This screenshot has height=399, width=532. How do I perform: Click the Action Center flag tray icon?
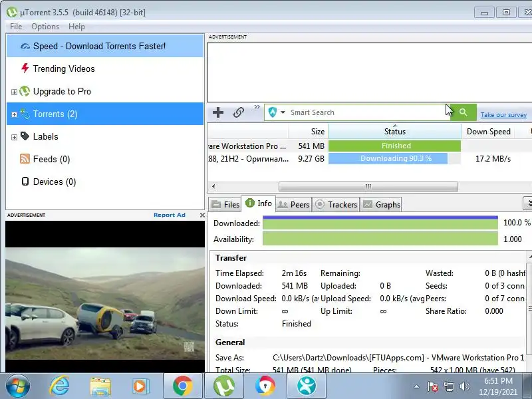432,386
